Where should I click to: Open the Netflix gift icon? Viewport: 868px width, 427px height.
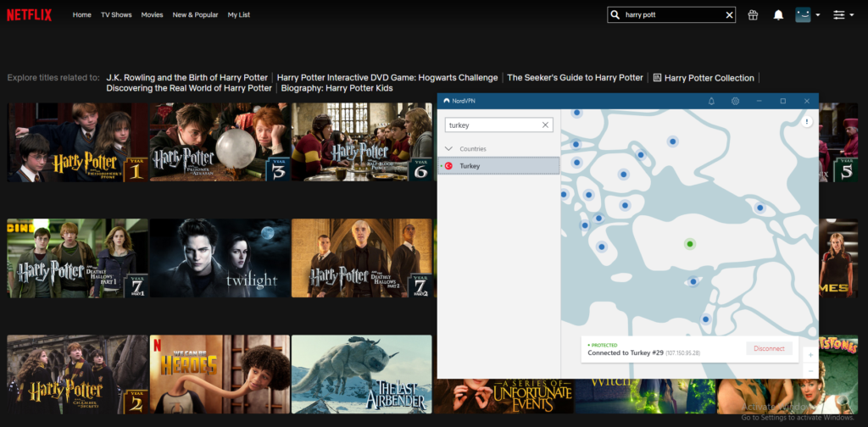[753, 15]
